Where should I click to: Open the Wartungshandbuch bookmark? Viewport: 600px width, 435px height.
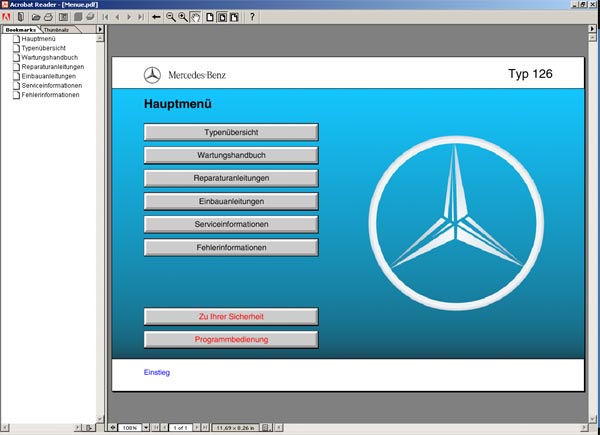[49, 57]
